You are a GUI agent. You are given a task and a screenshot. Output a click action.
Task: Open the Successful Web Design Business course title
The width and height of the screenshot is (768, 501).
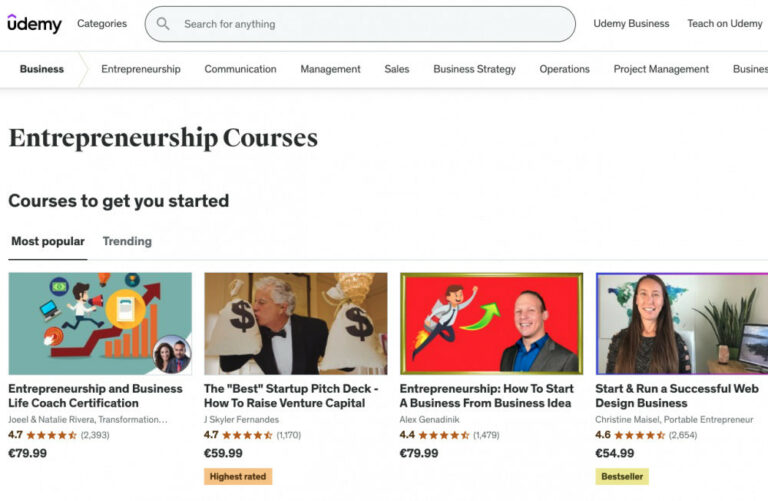tap(677, 396)
